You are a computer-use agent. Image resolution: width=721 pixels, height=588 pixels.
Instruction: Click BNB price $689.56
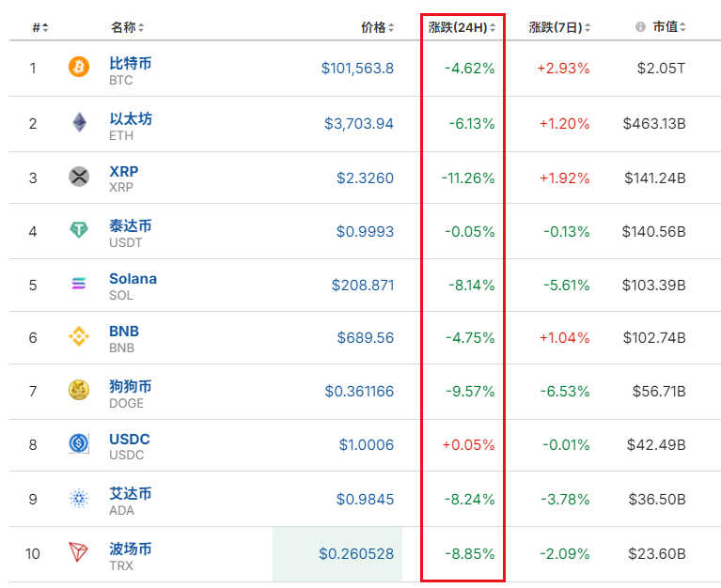[366, 338]
